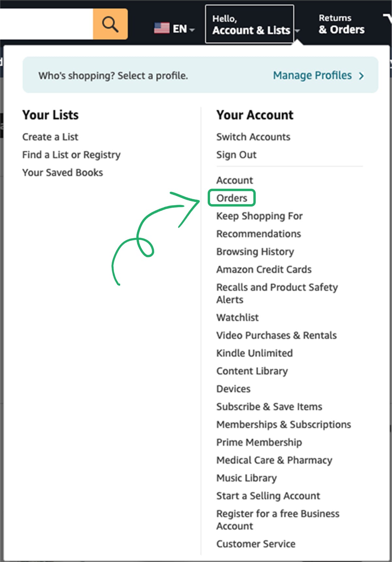
Task: Open Returns & Orders in header
Action: 341,24
